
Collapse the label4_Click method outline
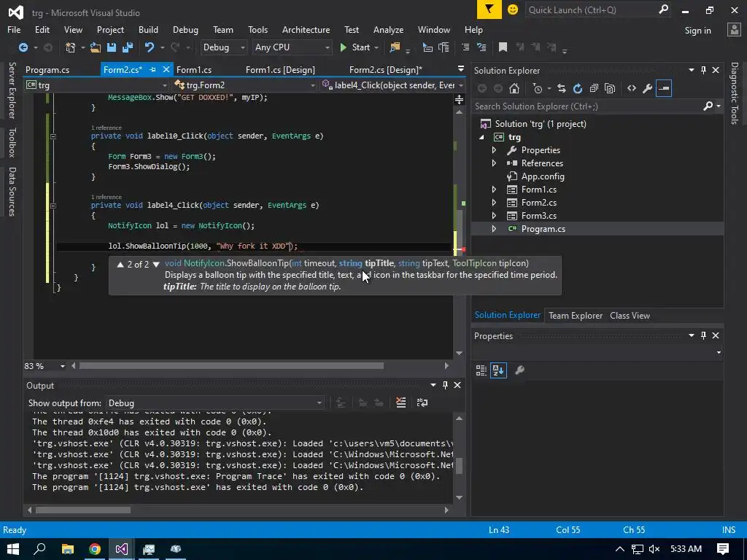tap(53, 206)
